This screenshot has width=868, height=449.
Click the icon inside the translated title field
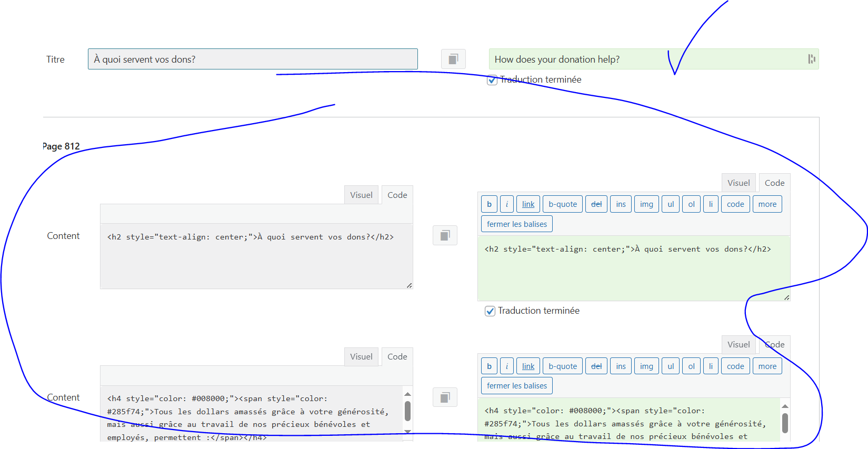tap(812, 59)
